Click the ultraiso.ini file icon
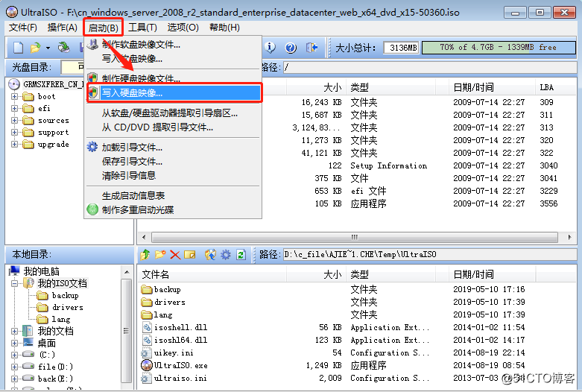 coord(147,378)
